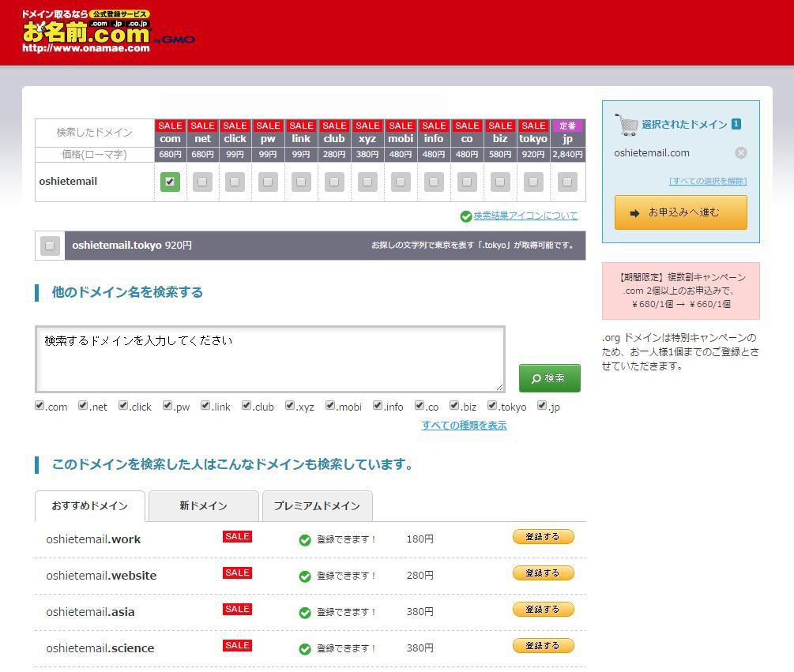Viewport: 794px width, 672px height.
Task: Click the SALE badge for oshietemail.website
Action: pos(238,573)
